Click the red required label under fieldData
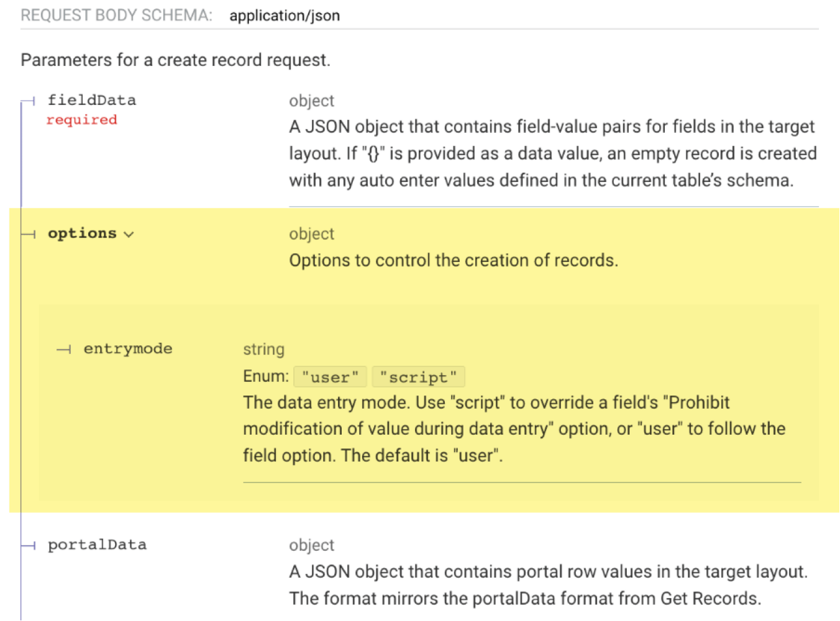This screenshot has width=840, height=621. (82, 119)
